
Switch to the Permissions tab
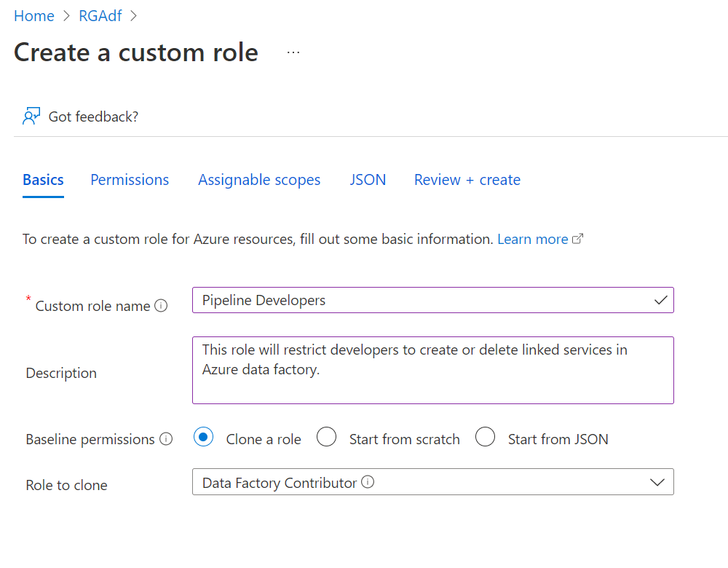[130, 180]
